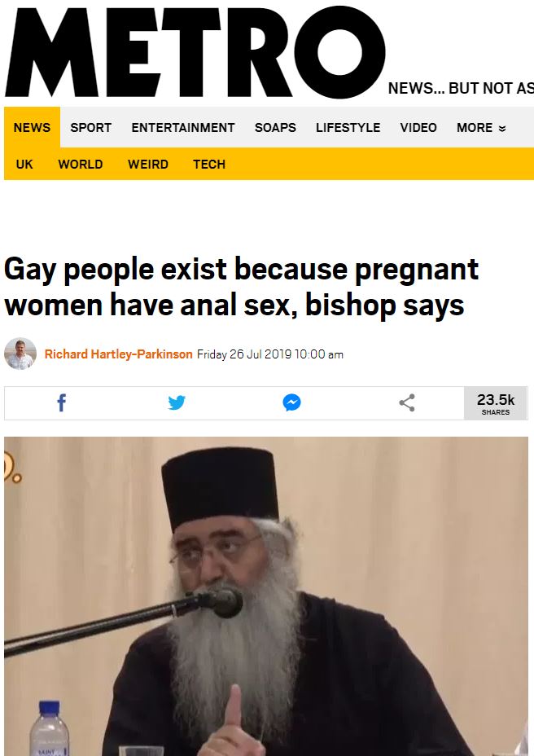The height and width of the screenshot is (756, 534).
Task: Click the article's main bishop image
Action: coord(266,596)
